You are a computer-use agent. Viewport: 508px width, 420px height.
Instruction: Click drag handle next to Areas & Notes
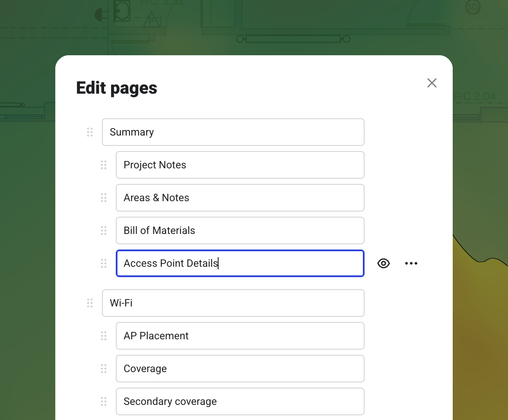pyautogui.click(x=104, y=198)
